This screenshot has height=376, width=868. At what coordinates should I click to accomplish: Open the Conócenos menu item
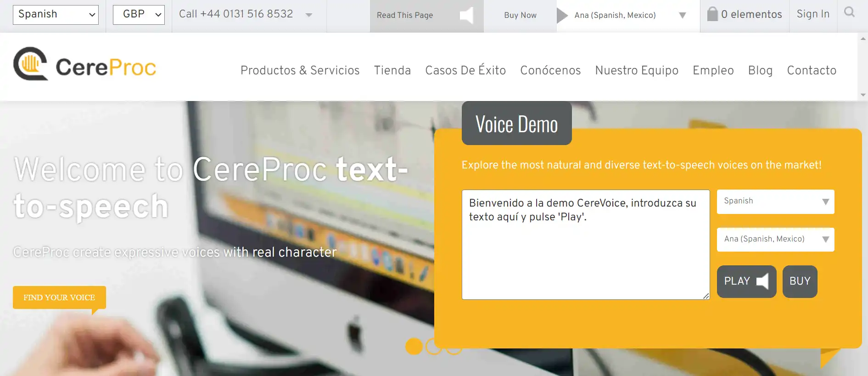tap(550, 70)
